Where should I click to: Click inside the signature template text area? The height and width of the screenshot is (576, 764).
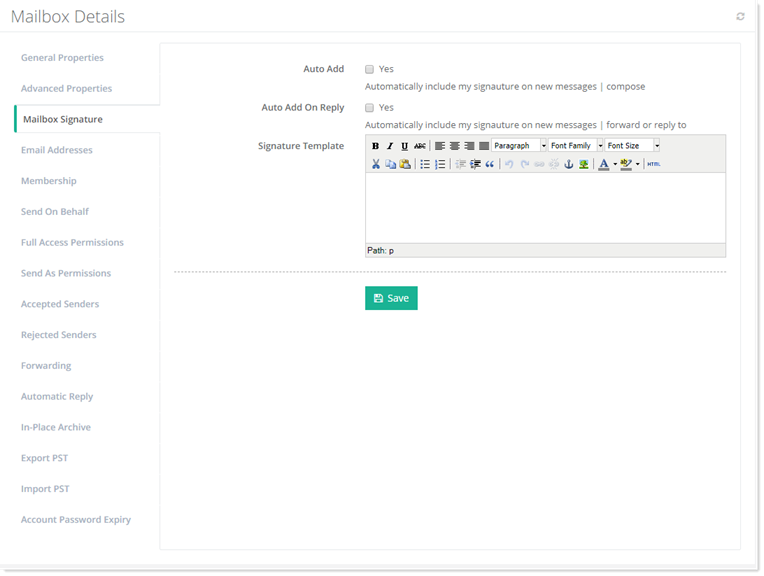tap(545, 207)
